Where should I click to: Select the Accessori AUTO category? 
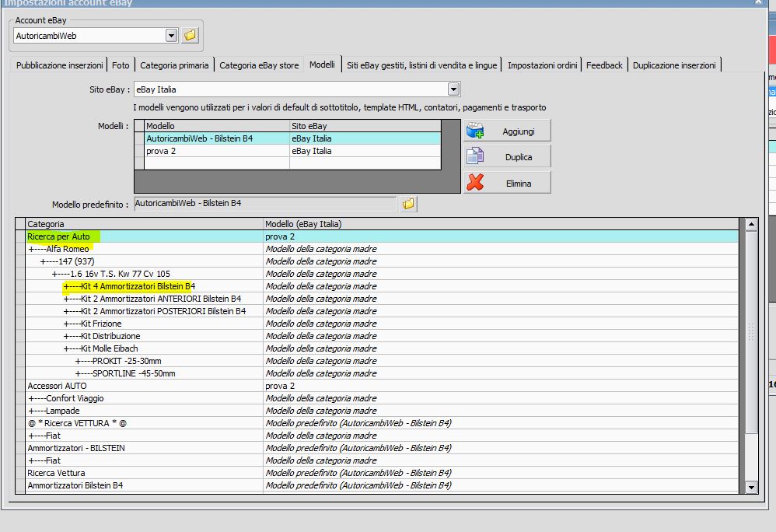click(x=58, y=386)
